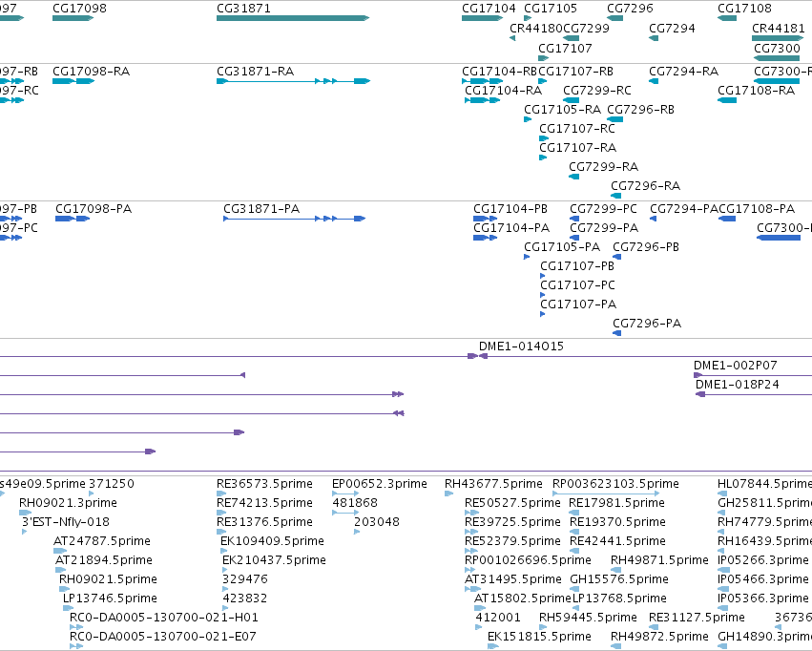Click the AT24787.5prime label

pos(102,541)
